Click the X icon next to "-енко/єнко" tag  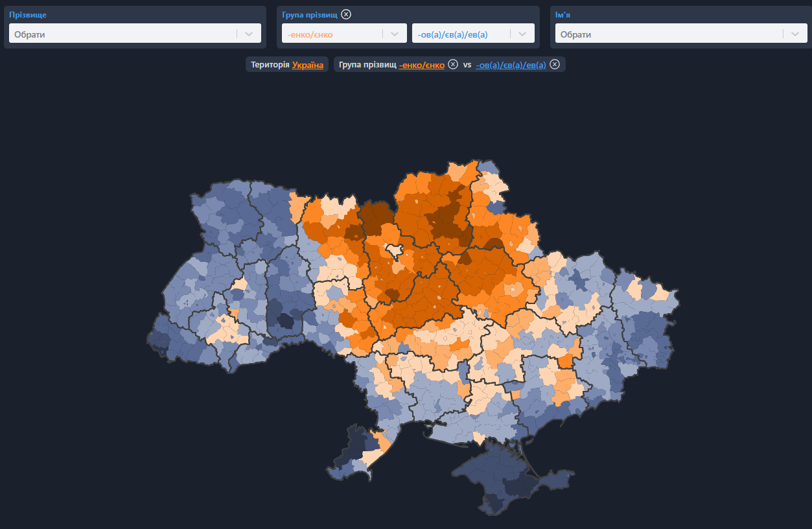[452, 64]
